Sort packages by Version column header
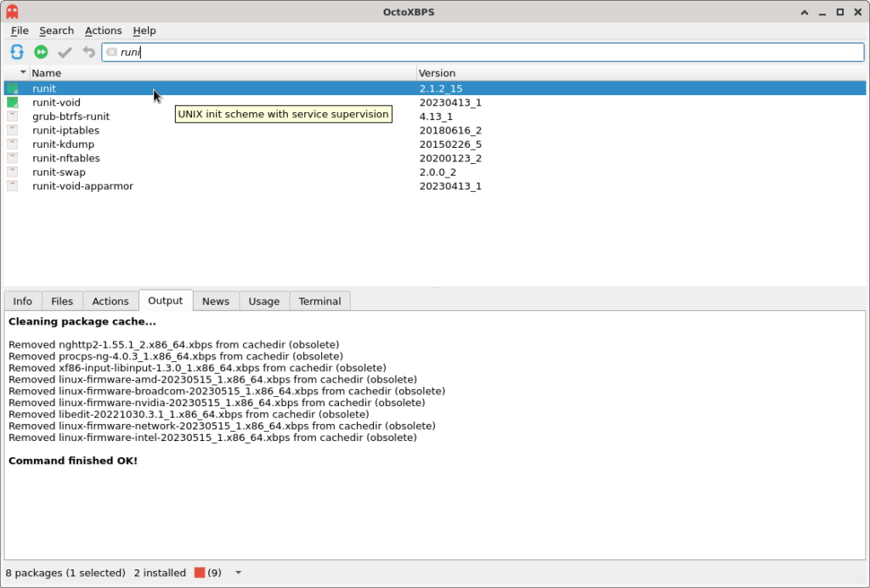 pyautogui.click(x=637, y=73)
